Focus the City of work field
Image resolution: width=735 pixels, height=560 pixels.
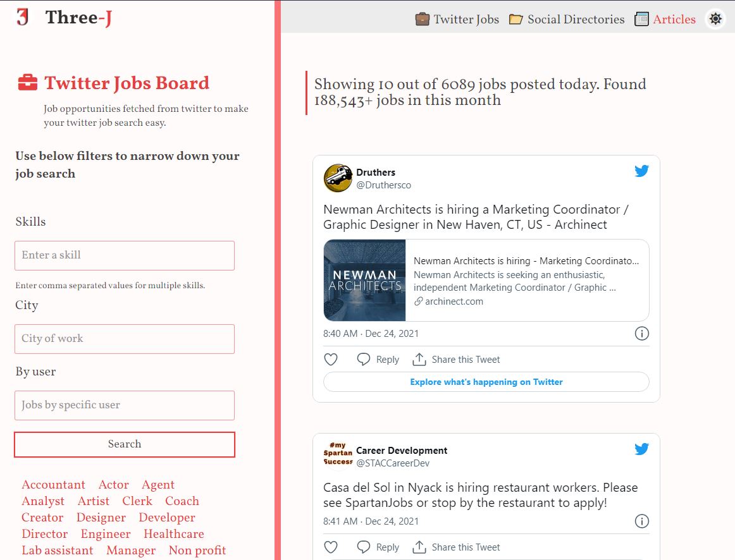tap(125, 339)
